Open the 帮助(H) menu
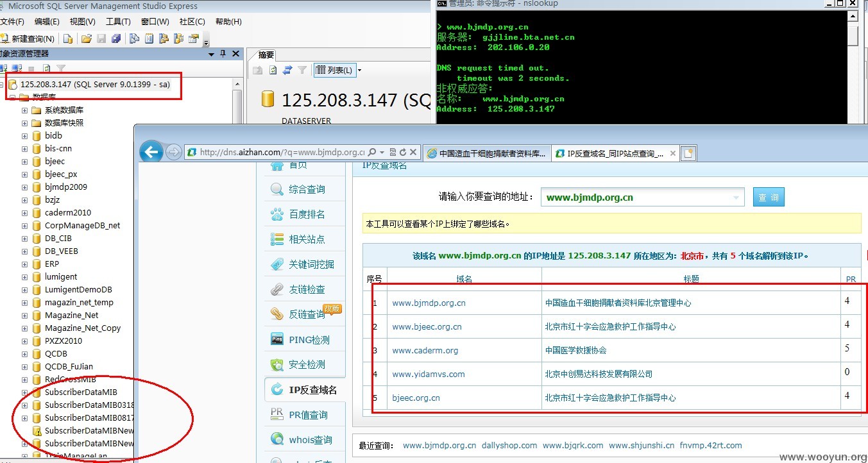Screen dimensions: 868x463 pyautogui.click(x=228, y=22)
